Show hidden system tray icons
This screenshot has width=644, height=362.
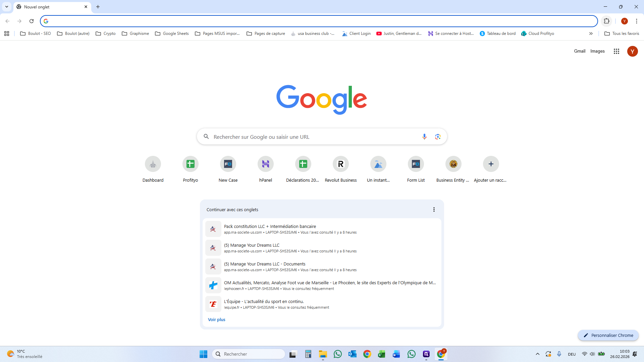(537, 354)
